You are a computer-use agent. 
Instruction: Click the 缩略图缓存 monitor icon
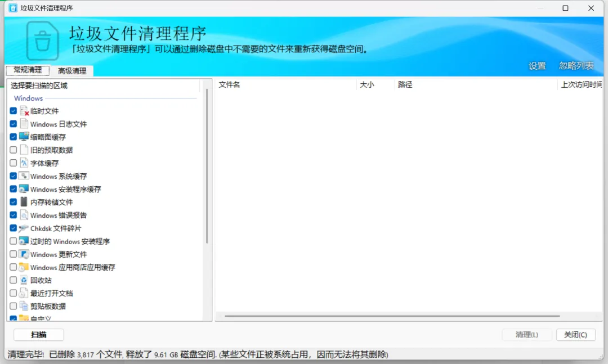click(x=24, y=137)
